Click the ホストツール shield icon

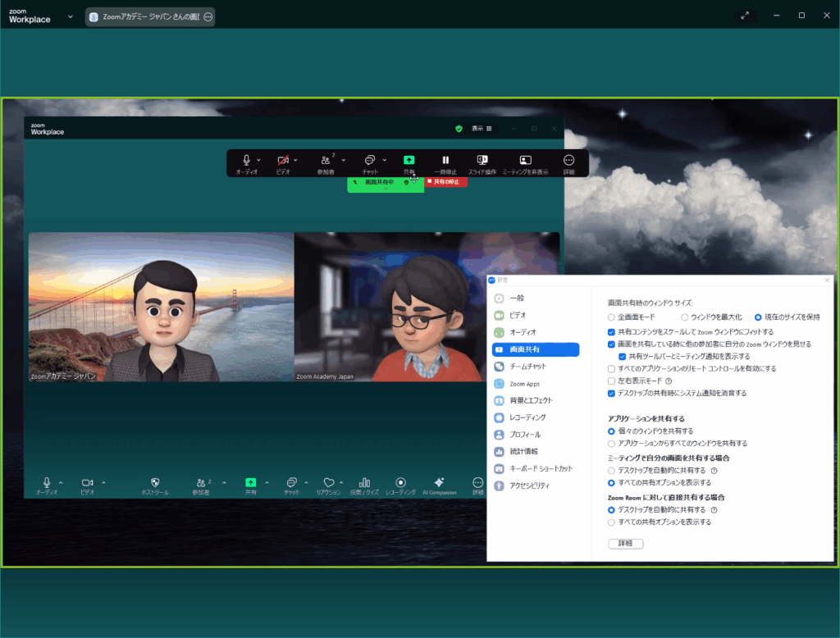(x=155, y=483)
